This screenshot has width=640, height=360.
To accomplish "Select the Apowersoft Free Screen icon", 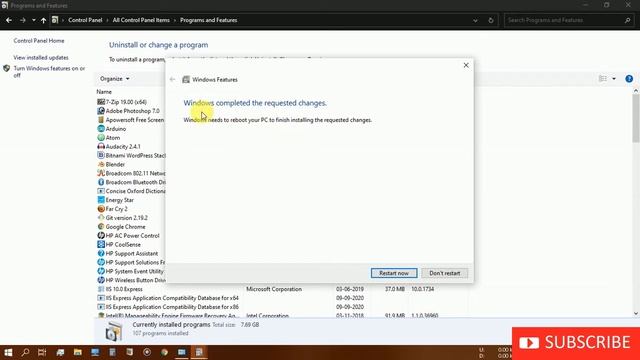I will [101, 120].
